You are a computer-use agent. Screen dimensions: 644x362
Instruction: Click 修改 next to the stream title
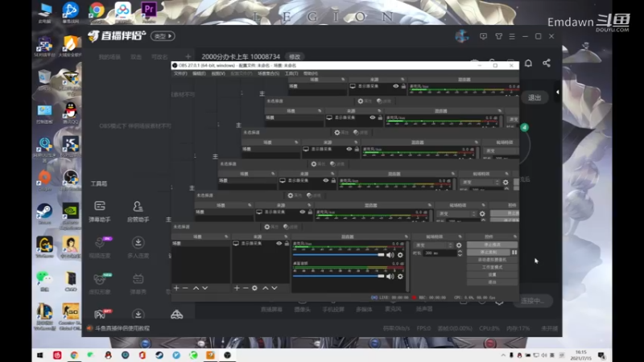tap(295, 56)
